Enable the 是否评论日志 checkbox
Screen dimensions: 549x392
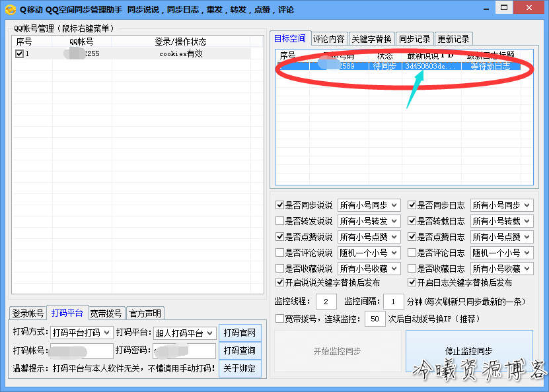click(x=412, y=253)
